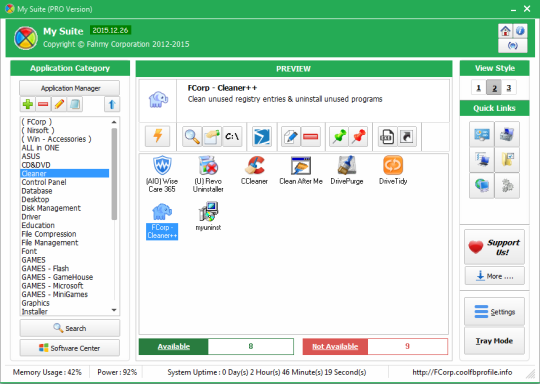Select the (AIO) Wise Care 365 icon
The image size is (540, 384).
point(162,174)
